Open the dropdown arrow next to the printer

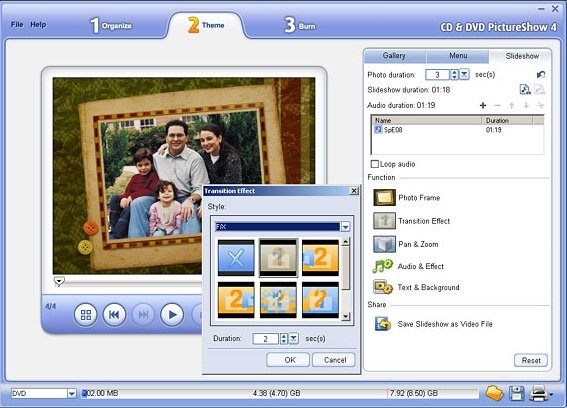point(551,394)
